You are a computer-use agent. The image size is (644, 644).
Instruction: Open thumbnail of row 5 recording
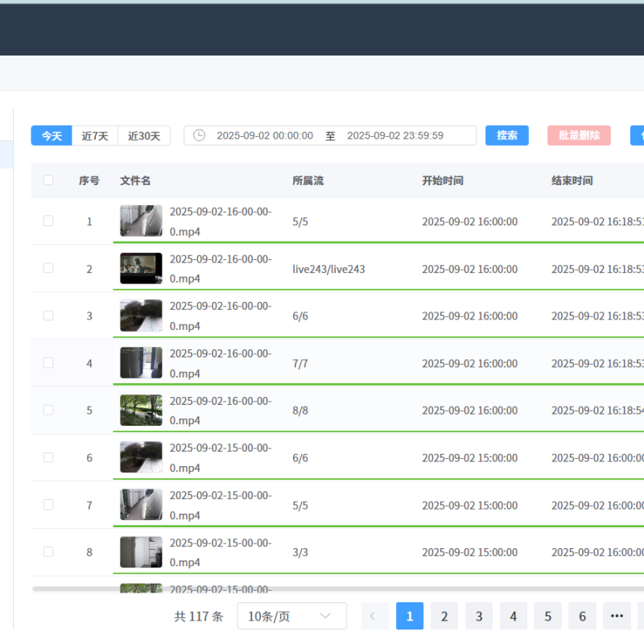click(141, 410)
